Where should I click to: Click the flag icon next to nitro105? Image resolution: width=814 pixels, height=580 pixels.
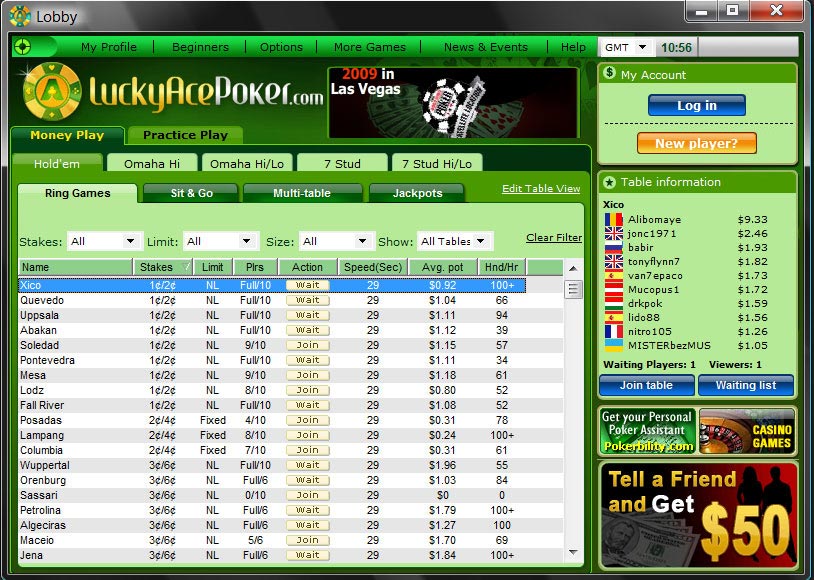(x=614, y=332)
